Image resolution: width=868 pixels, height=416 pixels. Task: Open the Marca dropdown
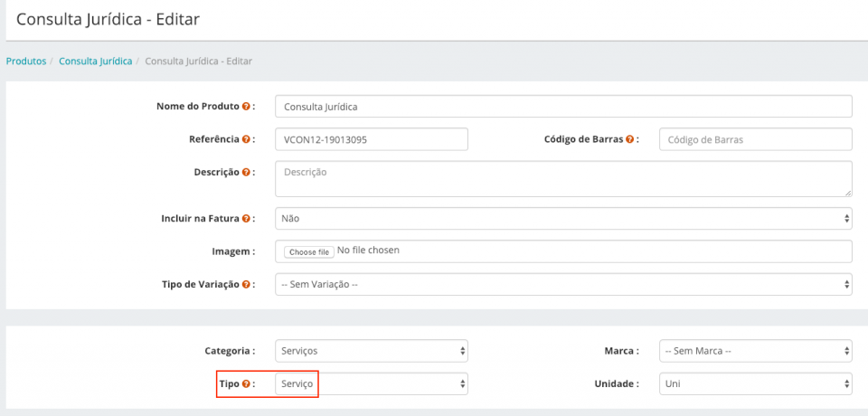pyautogui.click(x=754, y=351)
